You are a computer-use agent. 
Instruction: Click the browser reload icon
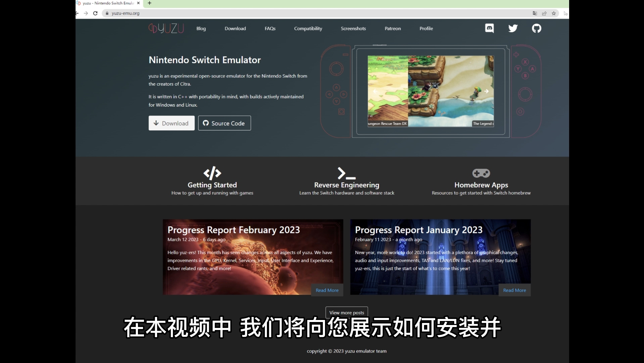(x=95, y=13)
